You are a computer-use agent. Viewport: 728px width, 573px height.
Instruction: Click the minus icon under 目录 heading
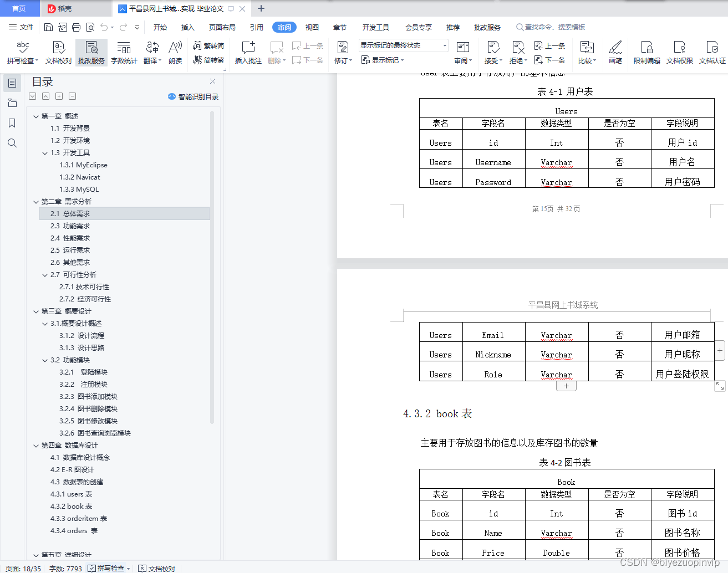pos(72,96)
